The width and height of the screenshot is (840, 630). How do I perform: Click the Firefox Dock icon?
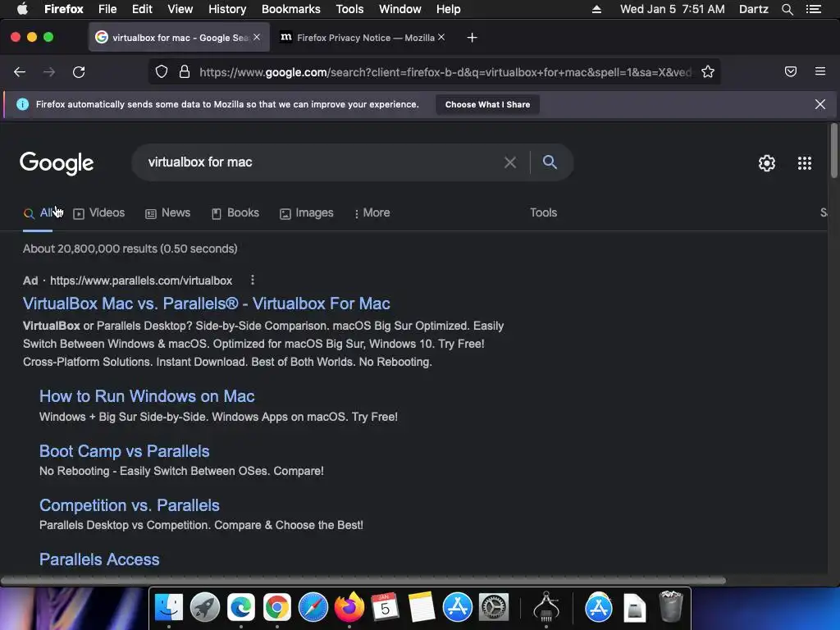click(349, 607)
